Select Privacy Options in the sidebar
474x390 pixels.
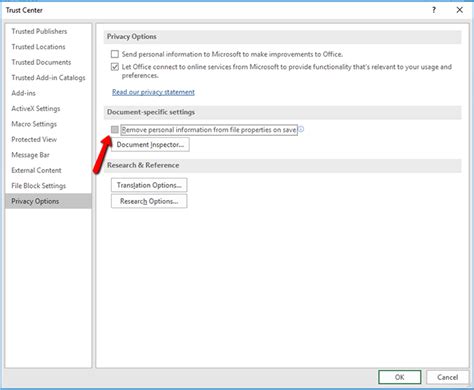[x=48, y=201]
